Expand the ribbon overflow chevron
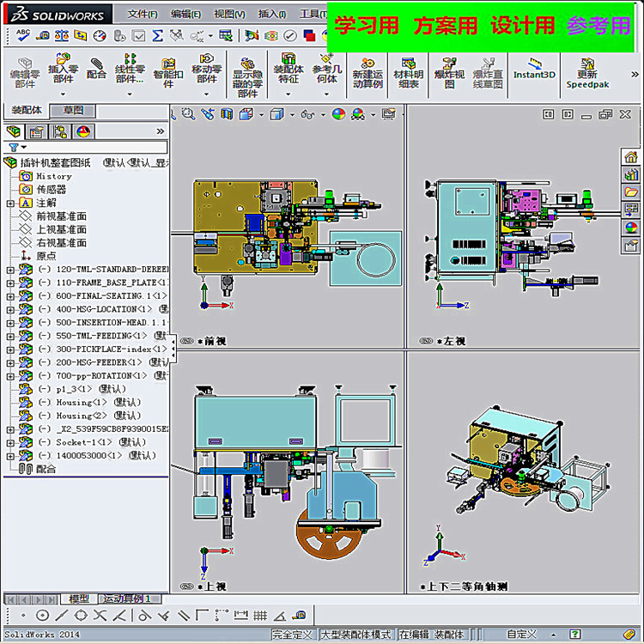This screenshot has height=644, width=644. (635, 75)
